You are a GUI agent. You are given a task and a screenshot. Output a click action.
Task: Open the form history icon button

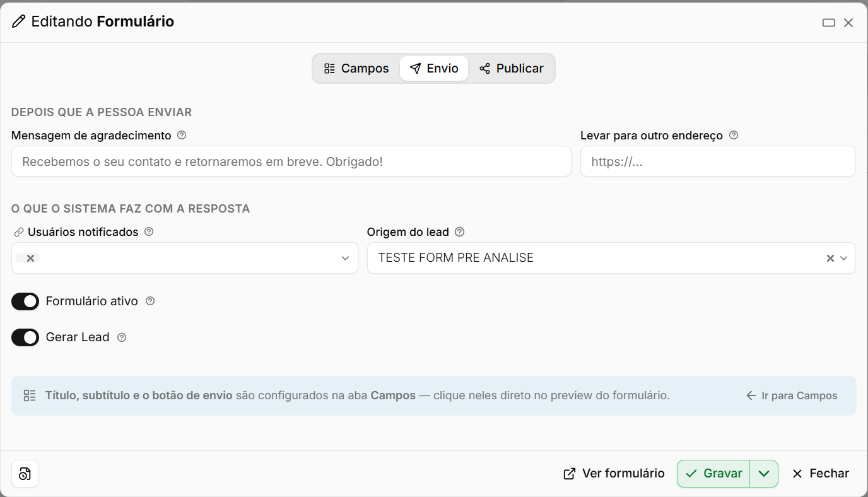click(x=25, y=474)
